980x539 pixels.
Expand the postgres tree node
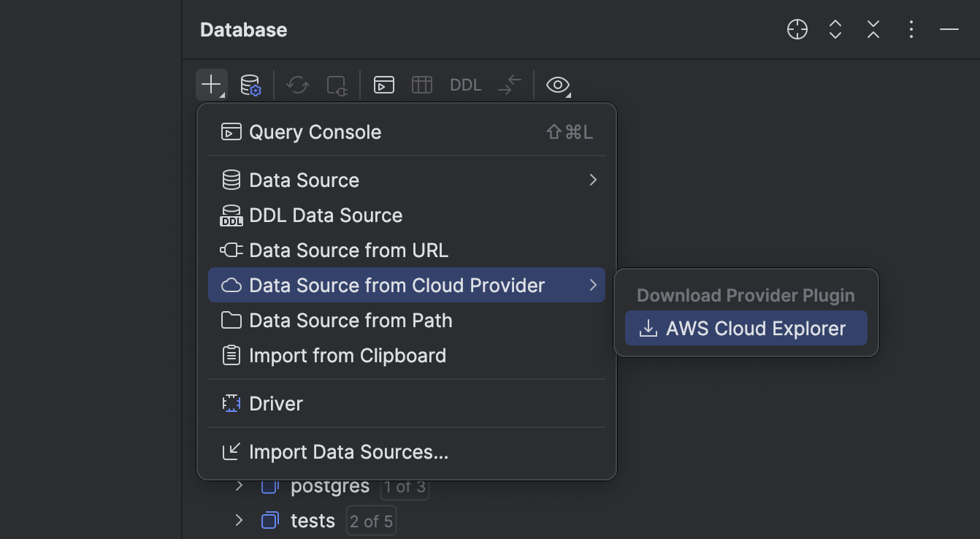pos(237,485)
